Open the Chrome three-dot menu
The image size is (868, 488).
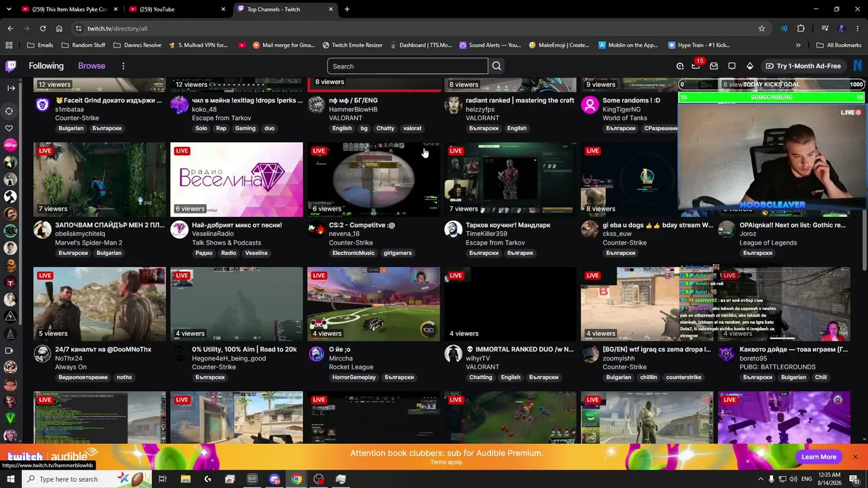point(857,28)
